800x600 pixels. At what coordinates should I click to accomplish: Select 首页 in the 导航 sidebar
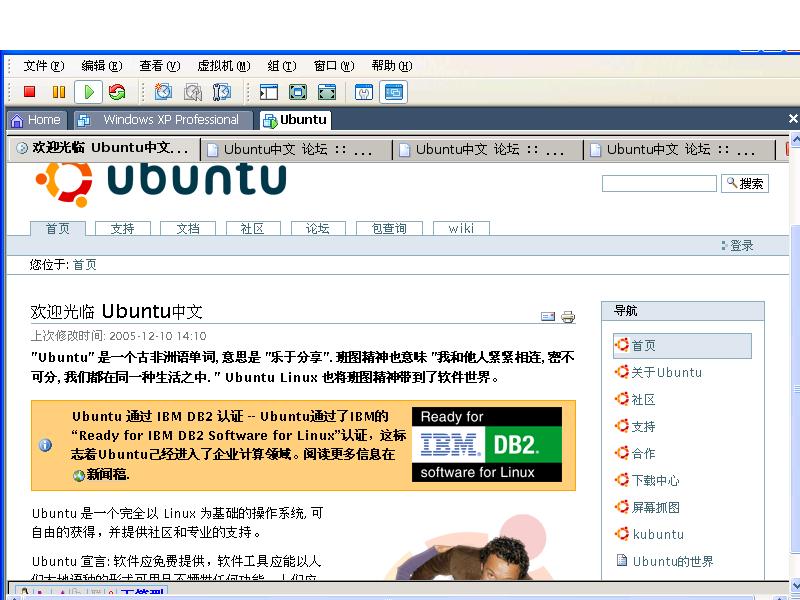(683, 345)
